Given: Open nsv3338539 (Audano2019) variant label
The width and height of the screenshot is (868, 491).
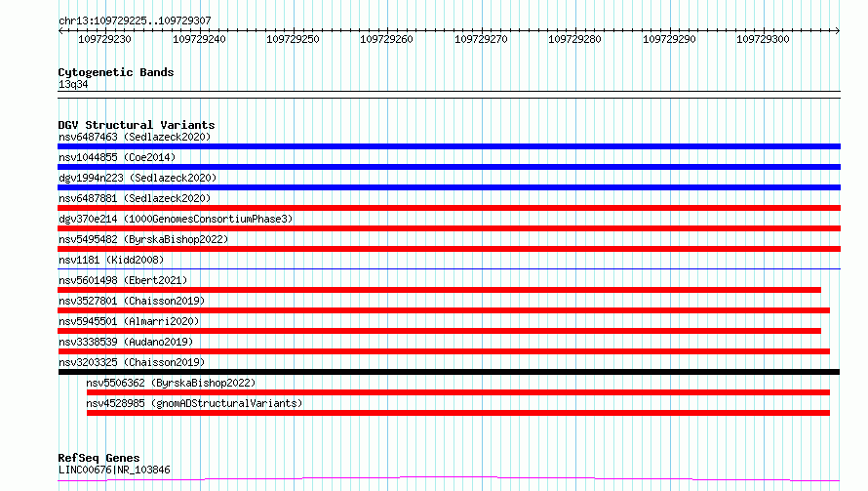Looking at the screenshot, I should [x=126, y=342].
